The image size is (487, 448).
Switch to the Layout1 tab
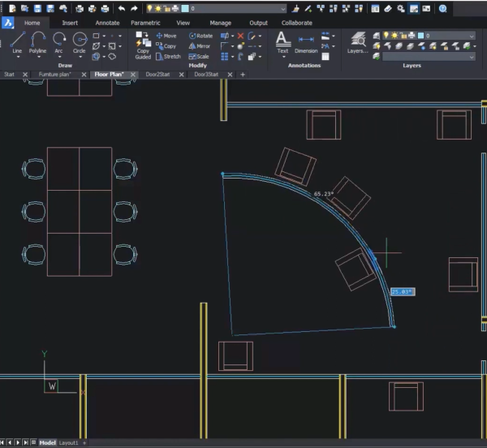tap(69, 442)
